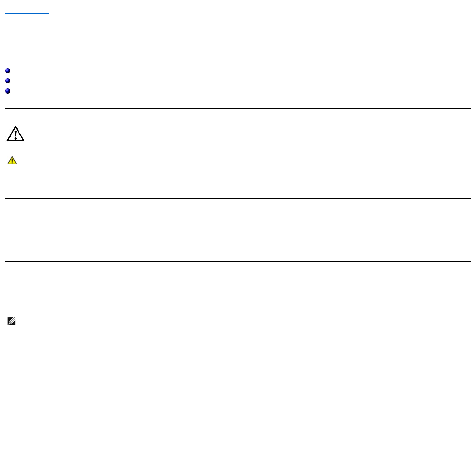Open the third link in the bullet list
476x462 pixels.
39,93
